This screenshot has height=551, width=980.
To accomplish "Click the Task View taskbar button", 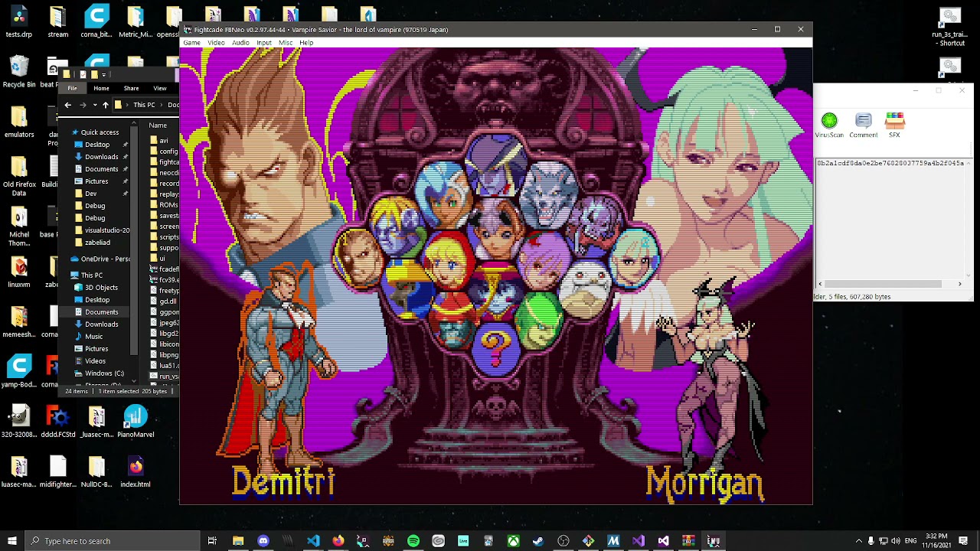I will tap(212, 541).
